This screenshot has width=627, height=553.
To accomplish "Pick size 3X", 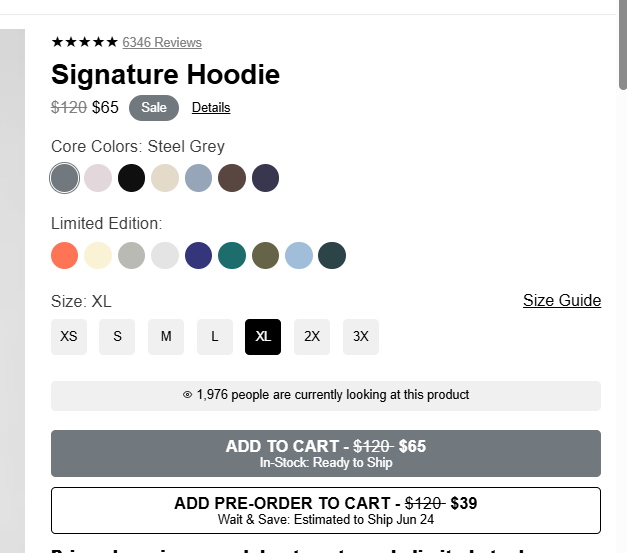I will pos(361,337).
